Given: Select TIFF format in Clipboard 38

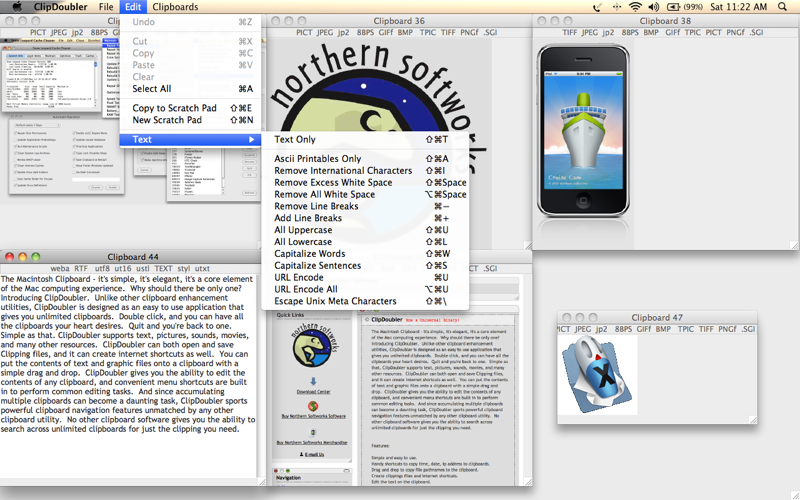Looking at the screenshot, I should click(569, 32).
